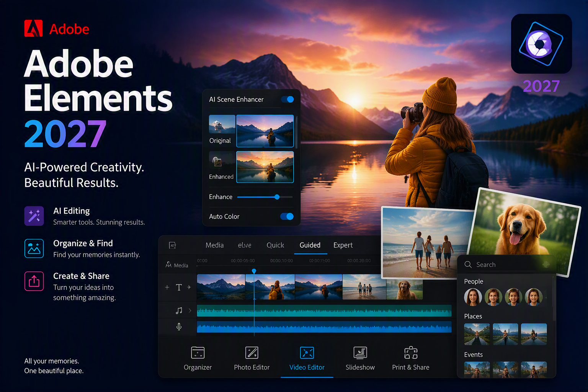This screenshot has height=392, width=588.
Task: Open the Organizer workspace icon
Action: point(198,353)
